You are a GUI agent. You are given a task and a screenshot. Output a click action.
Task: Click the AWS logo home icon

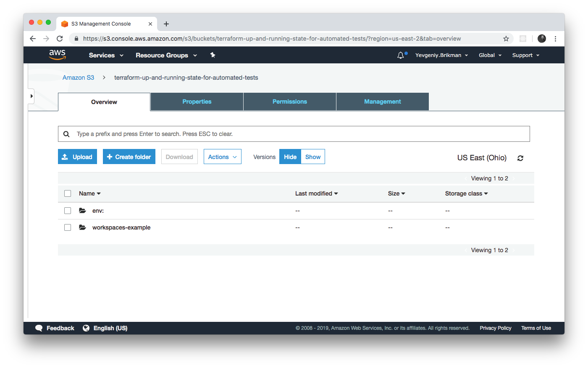[x=57, y=55]
